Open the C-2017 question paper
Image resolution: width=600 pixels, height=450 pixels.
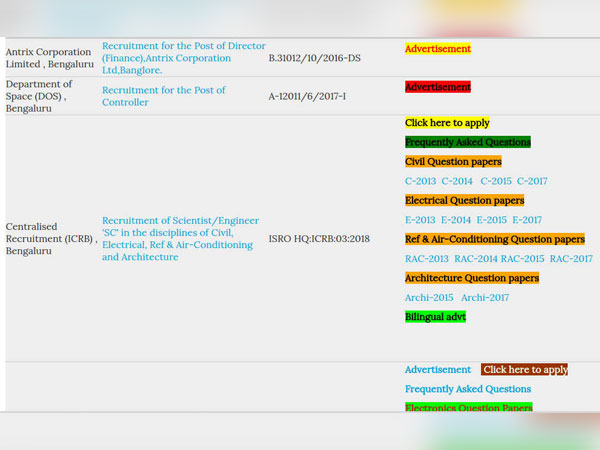click(532, 181)
